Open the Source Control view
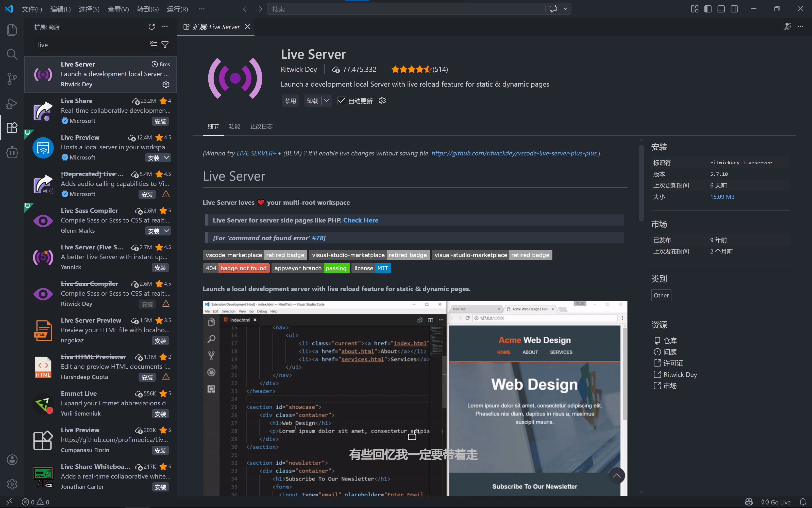Viewport: 812px width, 508px height. tap(12, 79)
